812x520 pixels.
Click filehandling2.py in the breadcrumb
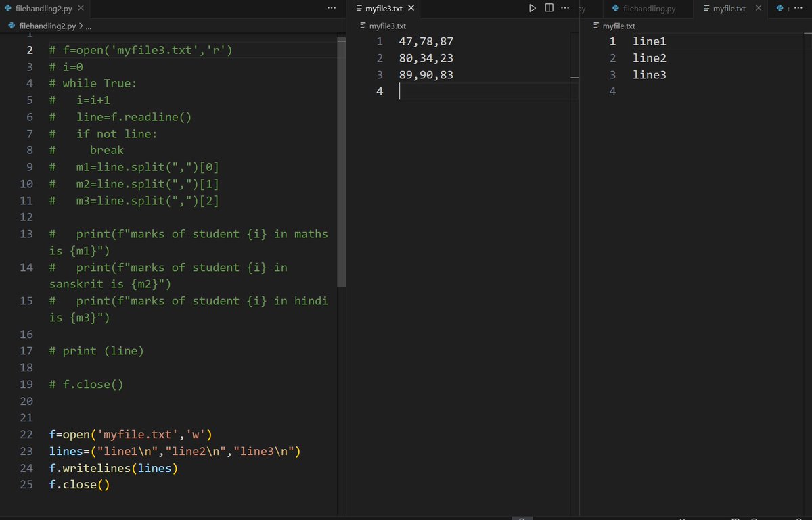click(x=48, y=26)
